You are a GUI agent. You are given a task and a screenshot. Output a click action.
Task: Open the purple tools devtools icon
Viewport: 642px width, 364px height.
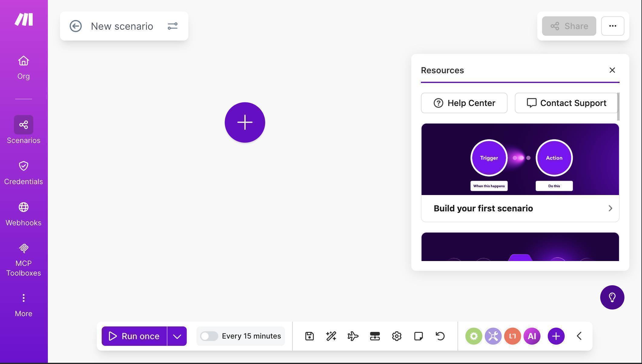point(493,336)
